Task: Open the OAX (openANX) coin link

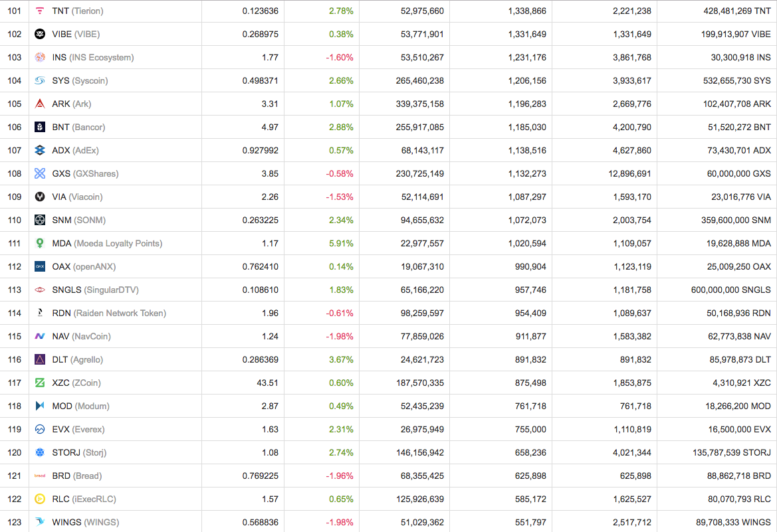Action: tap(84, 266)
